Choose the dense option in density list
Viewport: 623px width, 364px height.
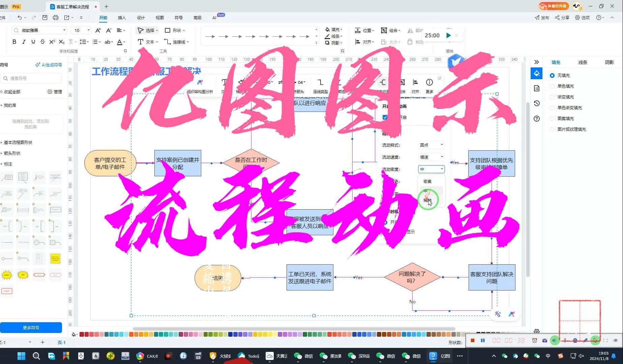click(427, 181)
